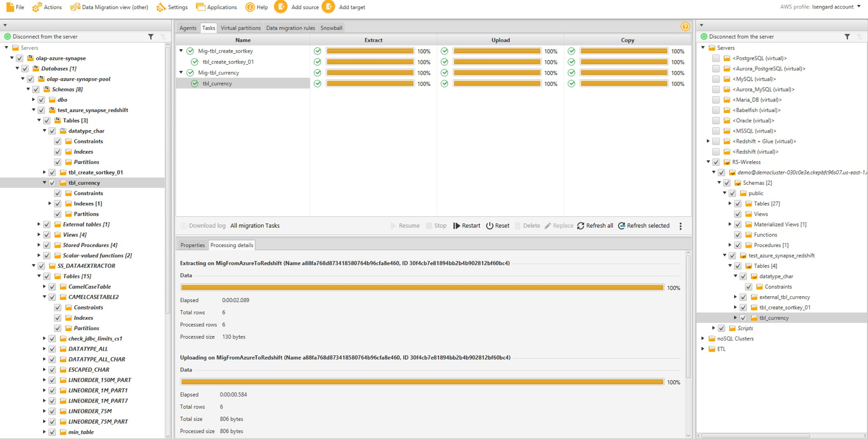The image size is (868, 439).
Task: Open the Actions menu
Action: (x=47, y=7)
